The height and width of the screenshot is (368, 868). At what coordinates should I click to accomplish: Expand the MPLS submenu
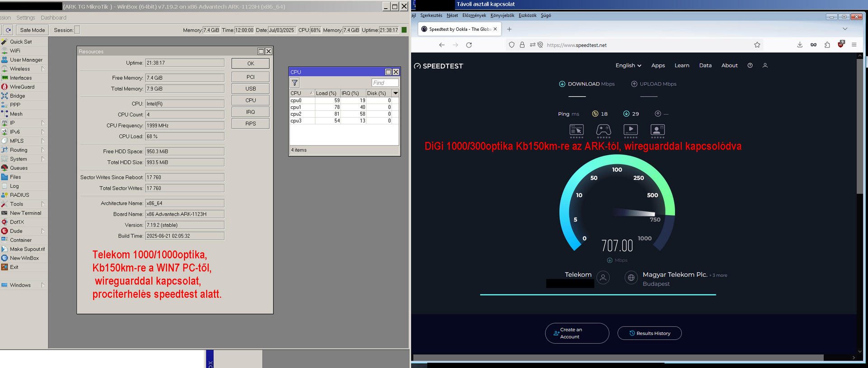[x=43, y=141]
